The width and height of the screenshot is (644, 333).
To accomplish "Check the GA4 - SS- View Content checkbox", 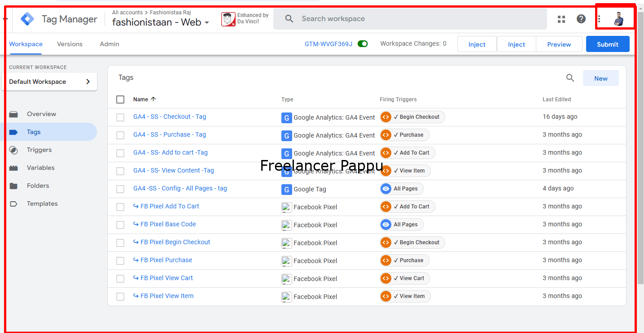I will pyautogui.click(x=120, y=171).
